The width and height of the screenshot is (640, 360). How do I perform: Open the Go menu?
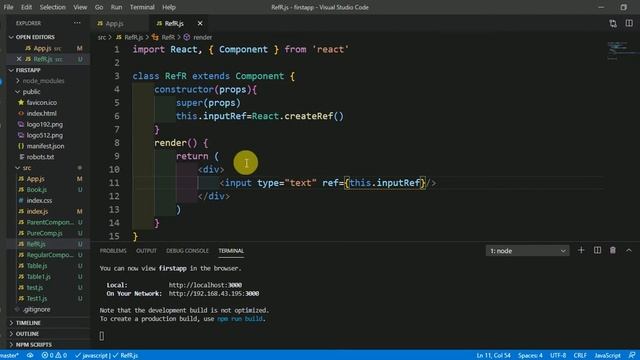click(x=99, y=7)
